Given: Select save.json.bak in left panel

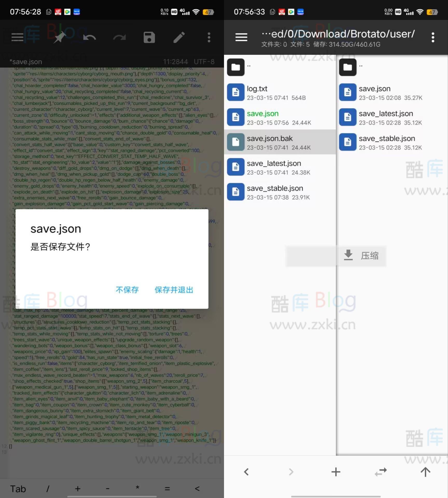Looking at the screenshot, I should 280,142.
